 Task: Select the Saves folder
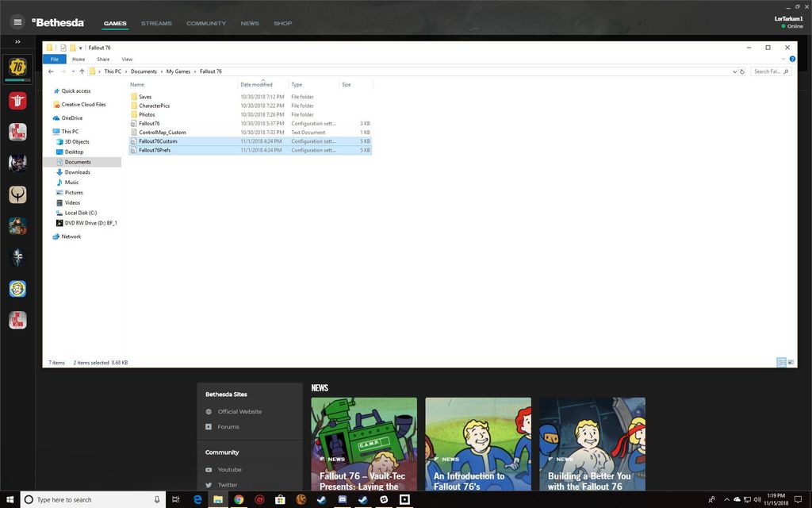click(250, 97)
